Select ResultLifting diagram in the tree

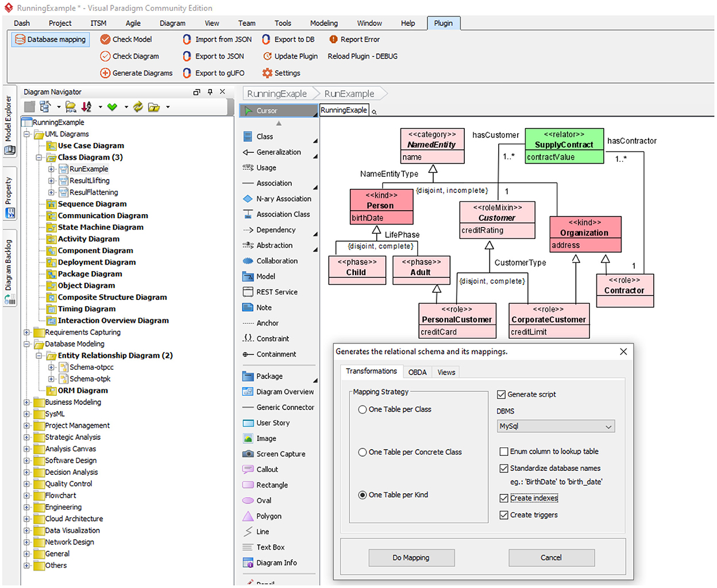click(90, 180)
